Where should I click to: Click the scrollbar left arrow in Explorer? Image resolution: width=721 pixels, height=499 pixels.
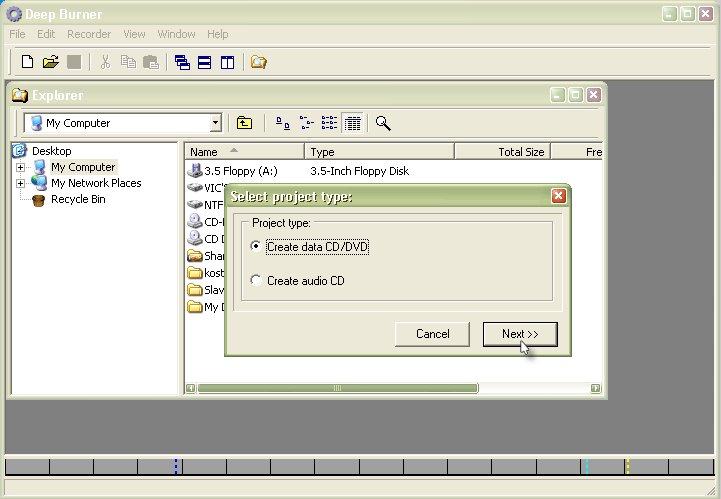pyautogui.click(x=190, y=388)
